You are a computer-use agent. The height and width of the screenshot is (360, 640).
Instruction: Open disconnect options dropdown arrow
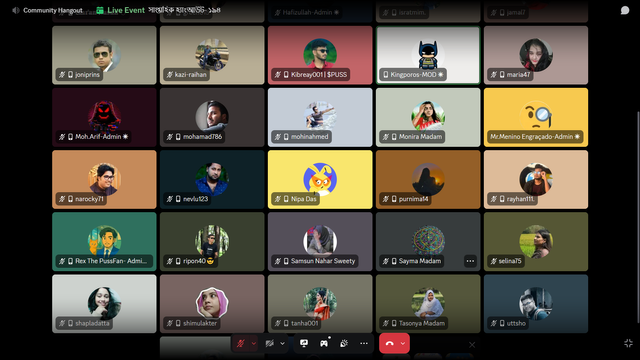tap(403, 343)
